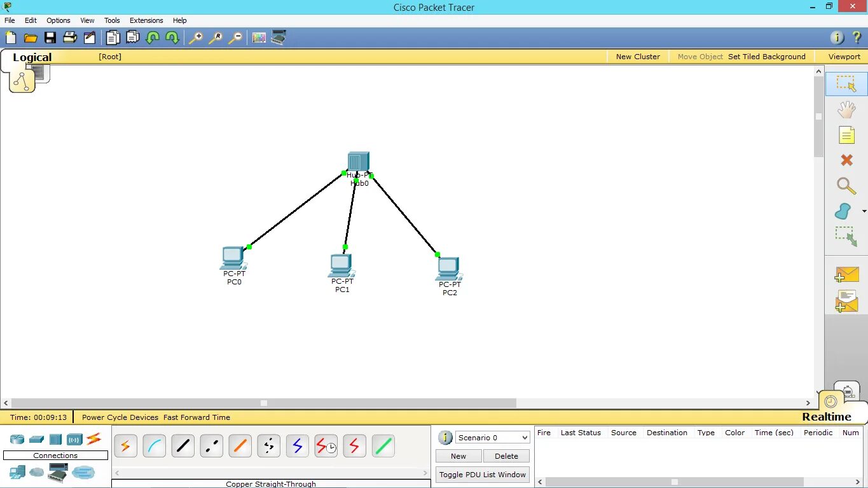Viewport: 868px width, 488px height.
Task: Select the Add Complex PDU envelope
Action: 846,302
